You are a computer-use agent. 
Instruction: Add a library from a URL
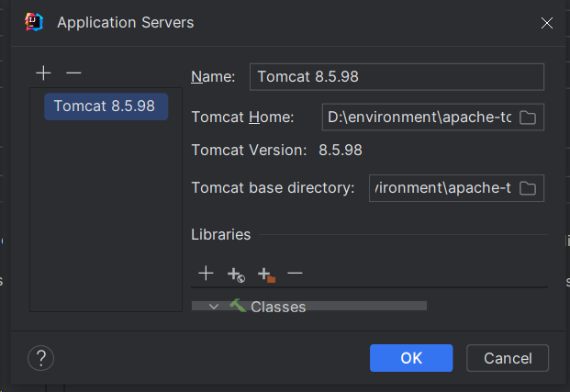tap(236, 274)
